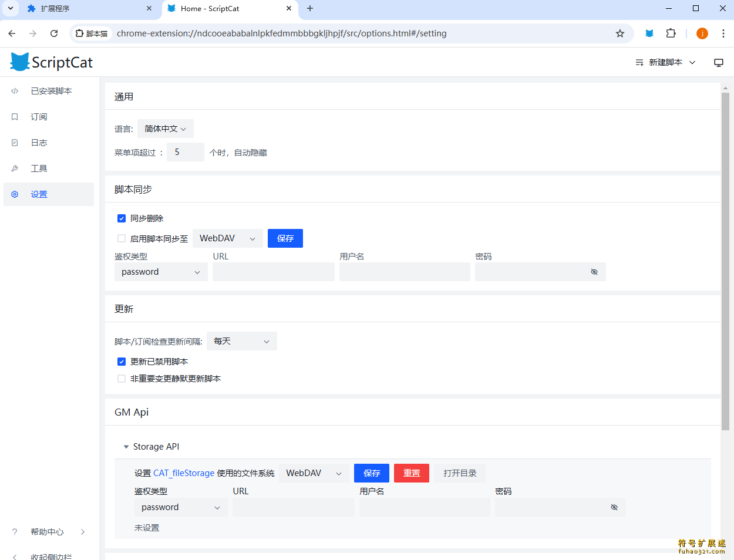
Task: Go to 已安装脚本 in sidebar
Action: tap(51, 91)
